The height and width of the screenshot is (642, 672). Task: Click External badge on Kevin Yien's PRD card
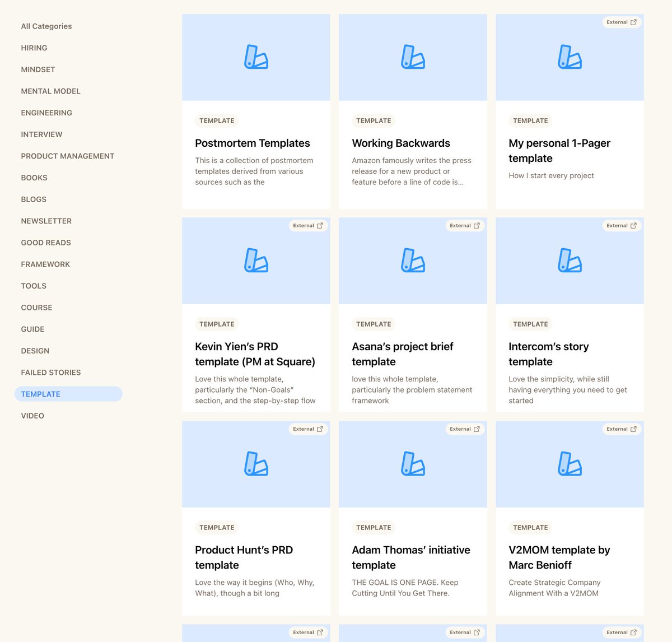tap(308, 226)
